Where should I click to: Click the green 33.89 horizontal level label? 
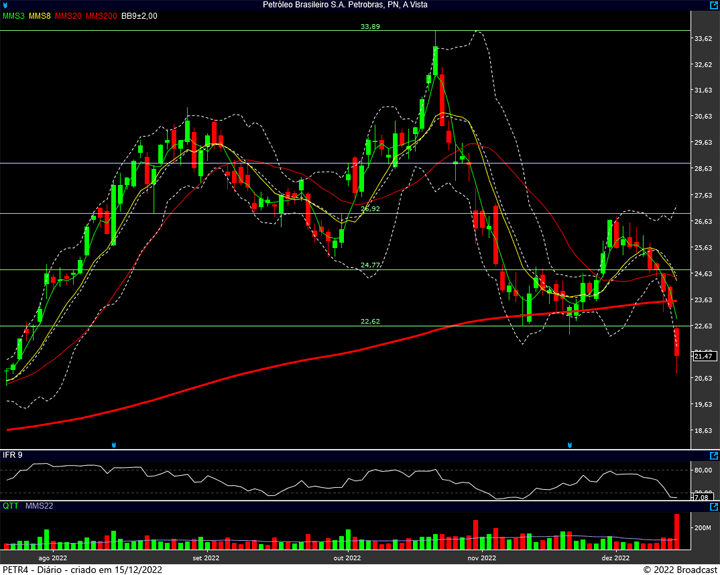click(x=370, y=27)
